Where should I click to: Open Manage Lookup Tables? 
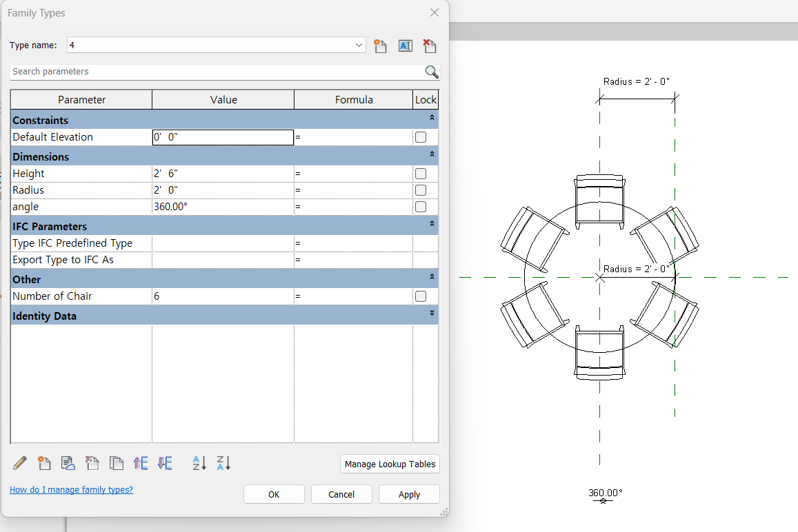coord(390,464)
